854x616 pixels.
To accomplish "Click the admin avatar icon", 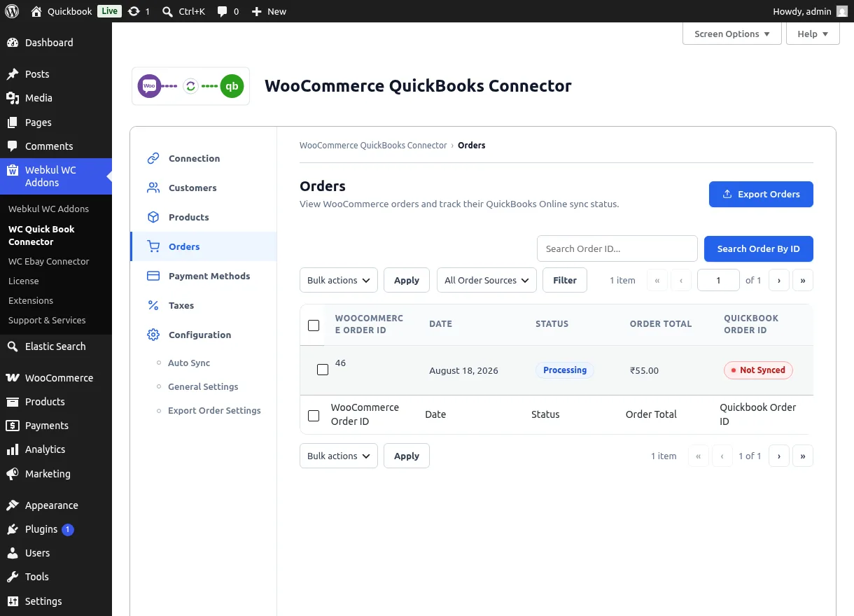I will point(842,11).
